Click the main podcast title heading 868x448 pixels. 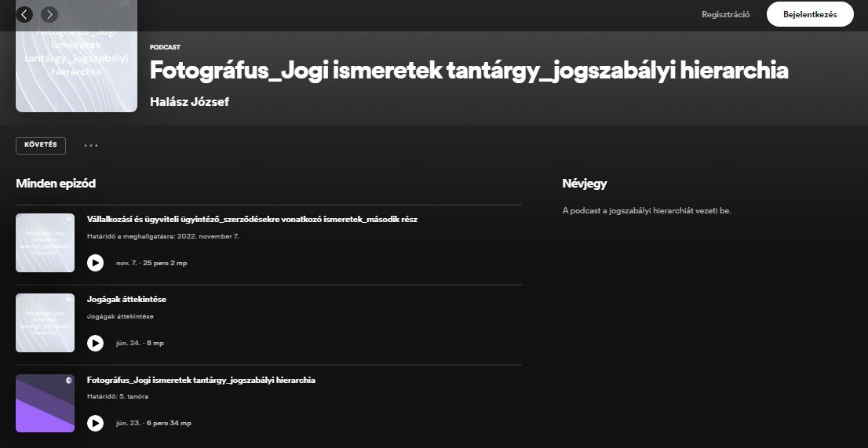click(469, 71)
